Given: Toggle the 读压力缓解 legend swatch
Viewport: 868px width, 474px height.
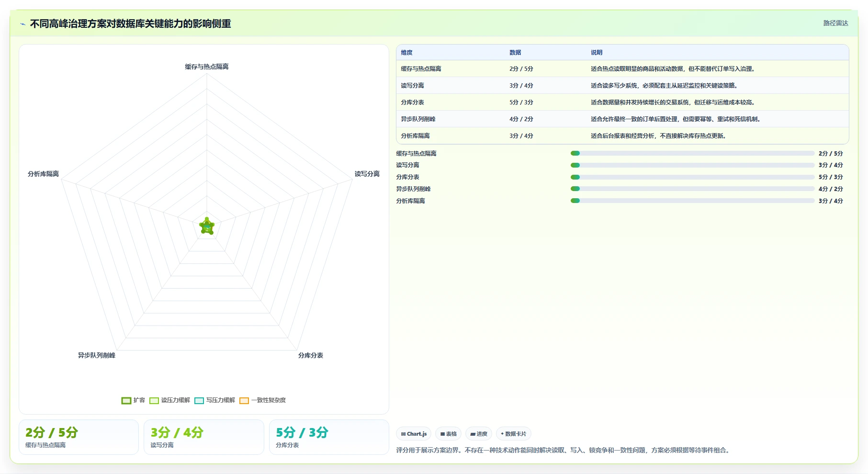Looking at the screenshot, I should (154, 400).
